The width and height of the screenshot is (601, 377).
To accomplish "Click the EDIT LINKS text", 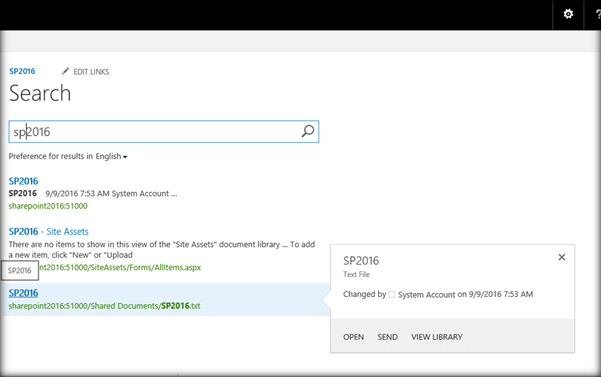I will coord(91,72).
